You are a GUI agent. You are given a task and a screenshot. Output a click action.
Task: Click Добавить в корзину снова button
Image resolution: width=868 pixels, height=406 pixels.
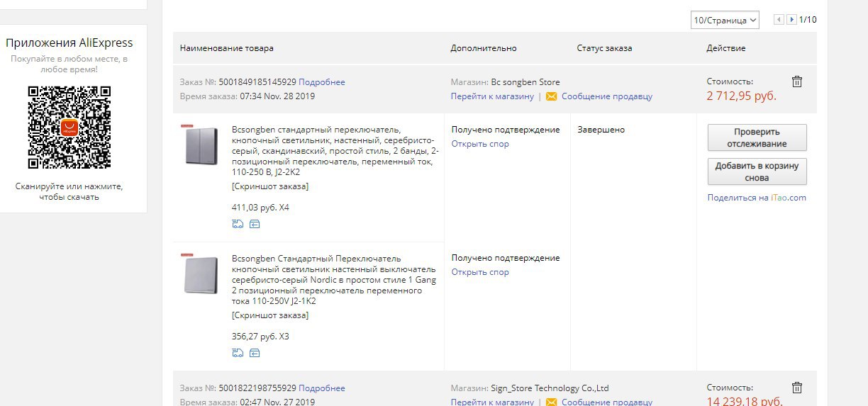click(757, 171)
